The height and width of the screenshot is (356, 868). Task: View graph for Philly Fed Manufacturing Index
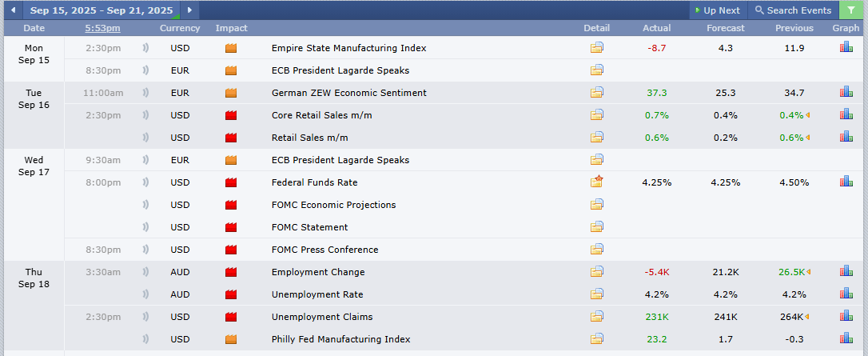[846, 338]
